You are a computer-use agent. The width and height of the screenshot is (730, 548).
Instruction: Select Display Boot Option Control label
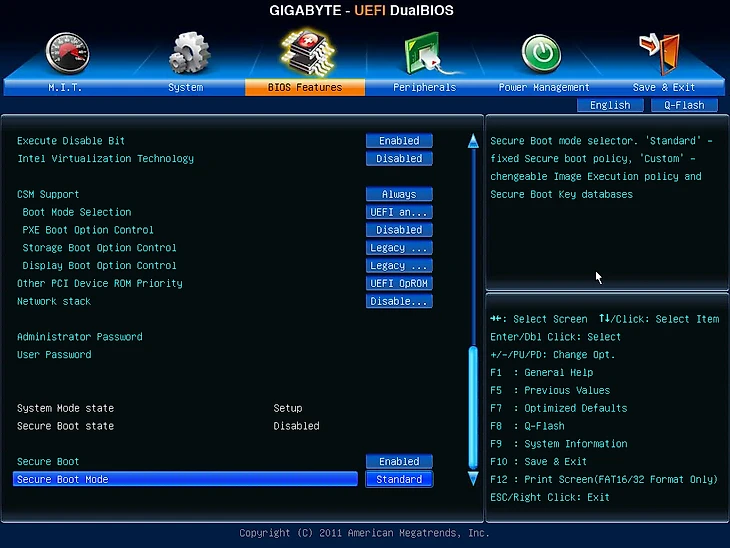tap(99, 265)
